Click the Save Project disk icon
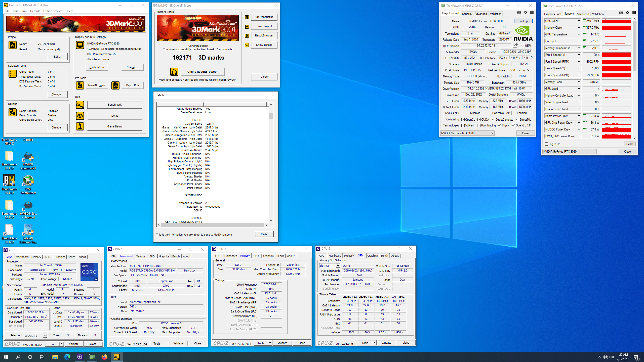This screenshot has height=362, width=644. 247,26
